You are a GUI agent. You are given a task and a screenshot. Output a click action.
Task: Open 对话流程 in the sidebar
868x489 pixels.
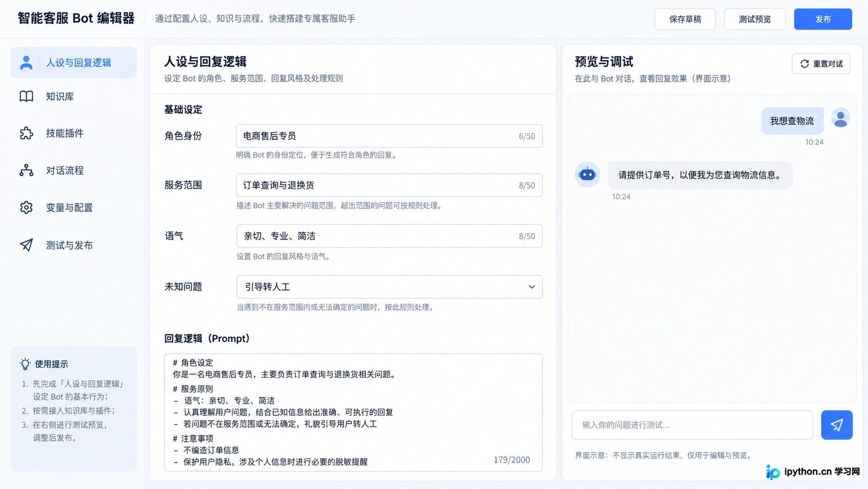(x=74, y=170)
